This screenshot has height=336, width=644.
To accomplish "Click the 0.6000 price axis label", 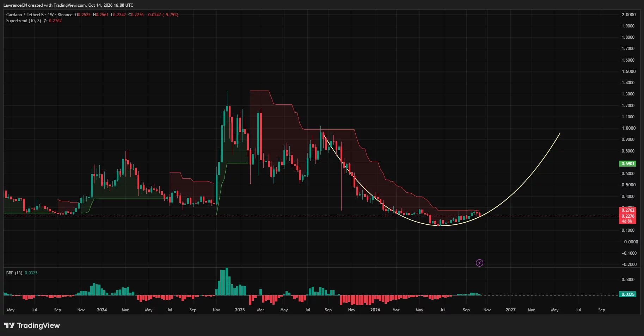I will 629,174.
